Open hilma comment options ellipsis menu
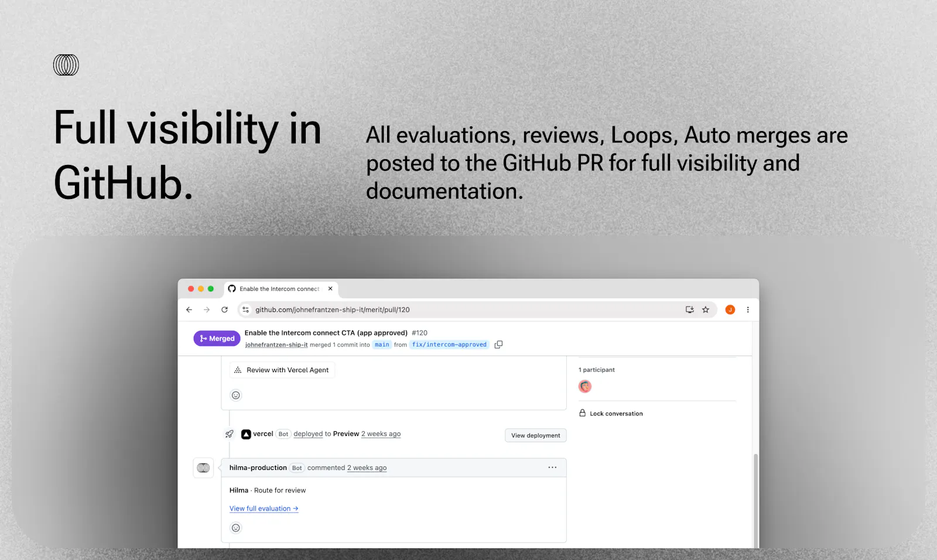This screenshot has width=937, height=560. [x=552, y=468]
